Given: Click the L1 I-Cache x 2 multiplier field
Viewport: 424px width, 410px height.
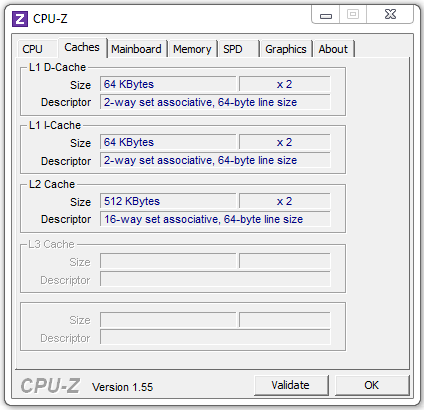Looking at the screenshot, I should (x=285, y=142).
